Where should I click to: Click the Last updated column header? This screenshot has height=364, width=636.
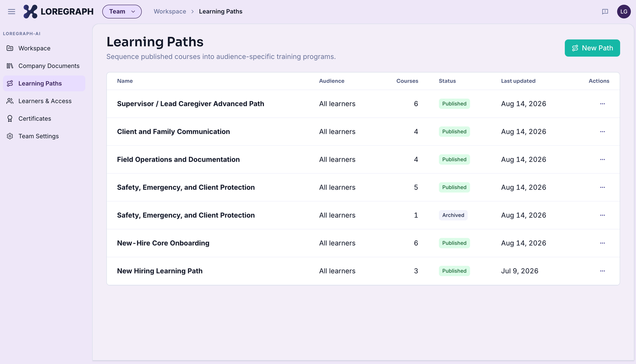coord(518,81)
